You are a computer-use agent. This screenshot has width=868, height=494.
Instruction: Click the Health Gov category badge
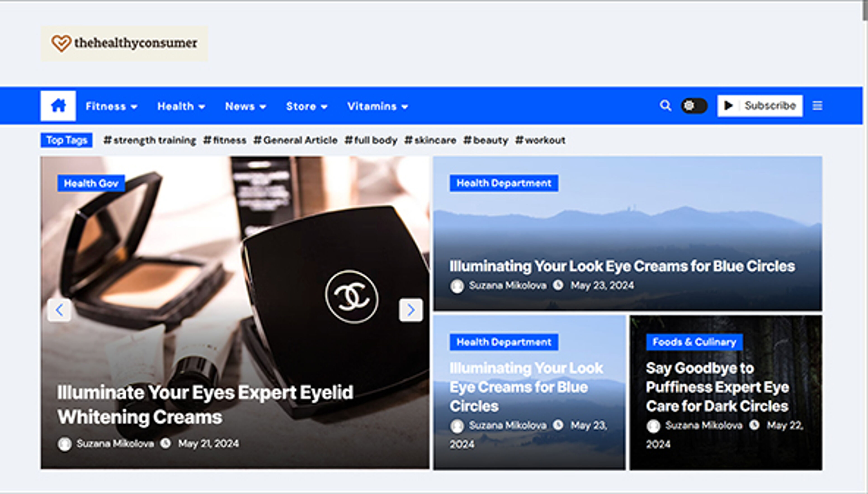(x=91, y=183)
